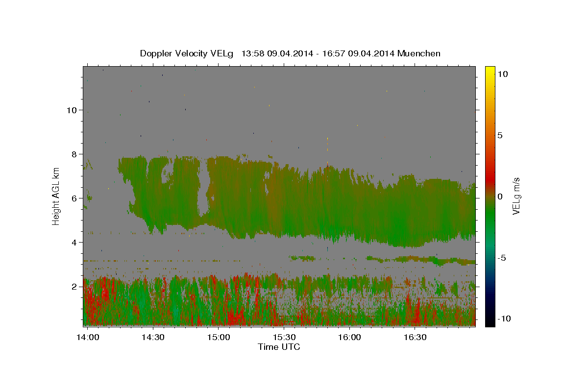Click the vertical velocity color bar
The width and height of the screenshot is (588, 392).
[490, 196]
